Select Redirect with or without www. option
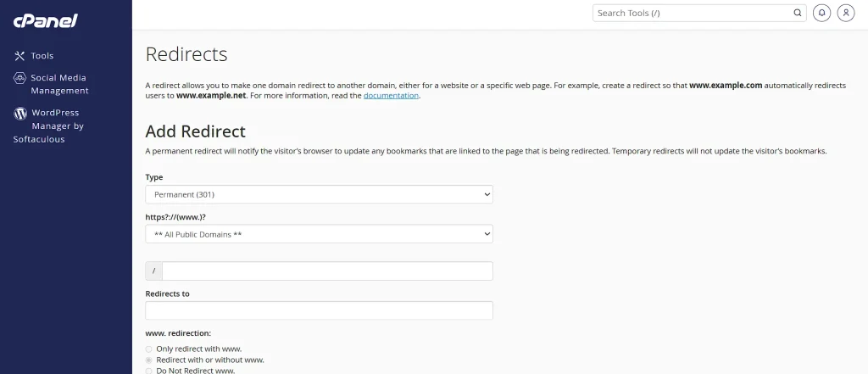Viewport: 868px width, 374px height. [x=148, y=360]
